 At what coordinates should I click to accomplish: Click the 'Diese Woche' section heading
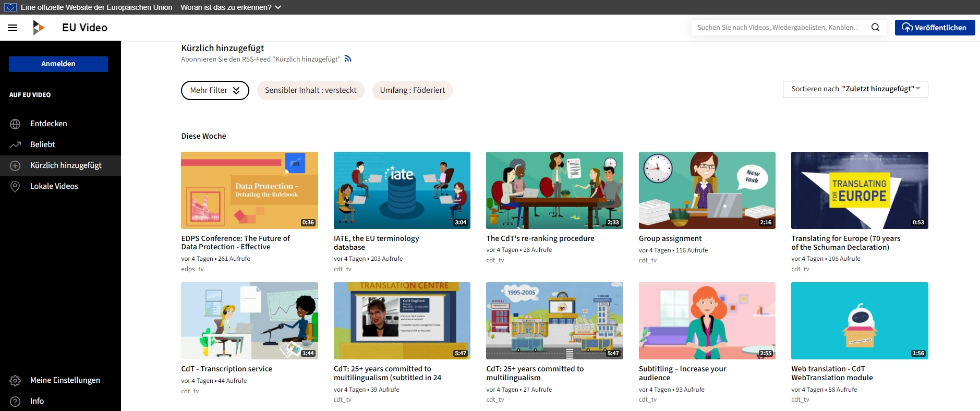(x=204, y=136)
